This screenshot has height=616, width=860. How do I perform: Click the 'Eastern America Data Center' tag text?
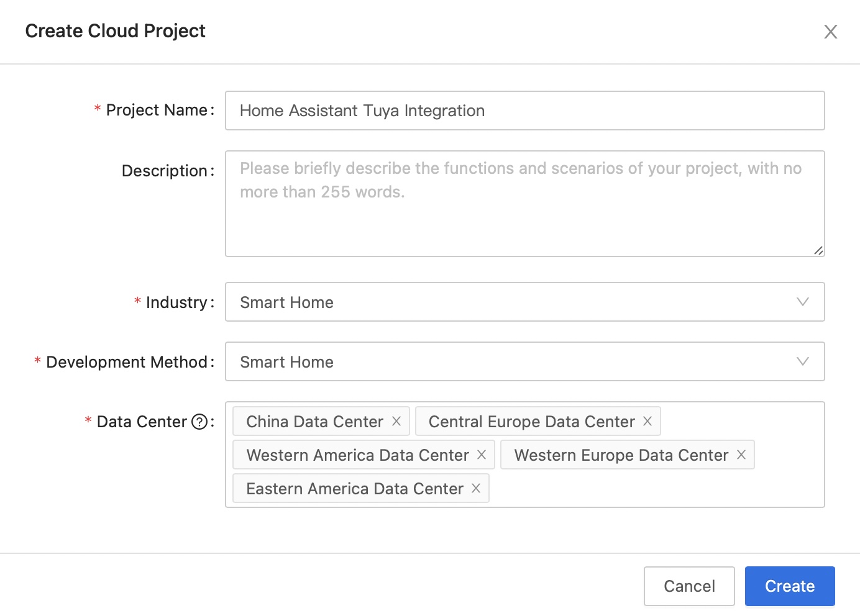coord(355,489)
